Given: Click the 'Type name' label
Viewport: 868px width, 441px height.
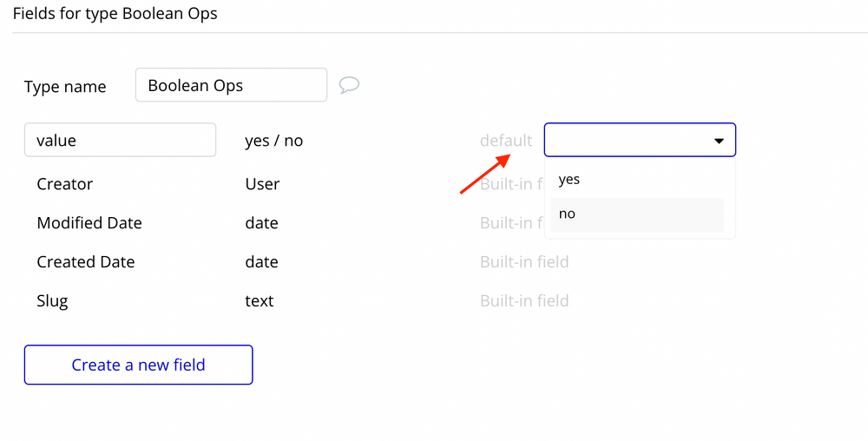Looking at the screenshot, I should coord(65,87).
